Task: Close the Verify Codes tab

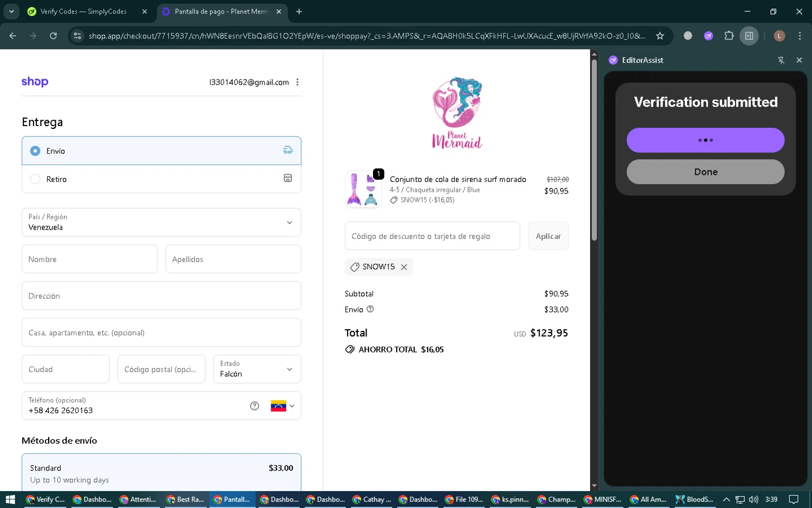Action: click(x=145, y=11)
